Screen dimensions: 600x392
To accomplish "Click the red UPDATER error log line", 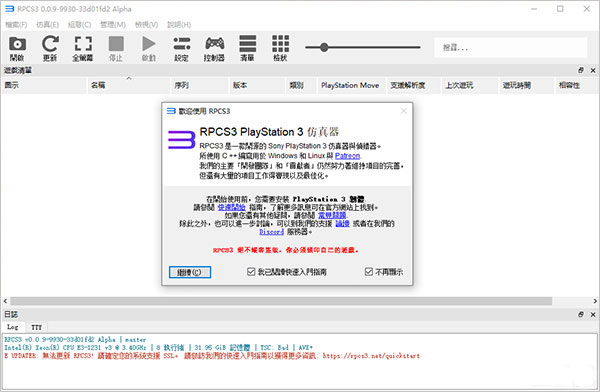I will tap(212, 356).
